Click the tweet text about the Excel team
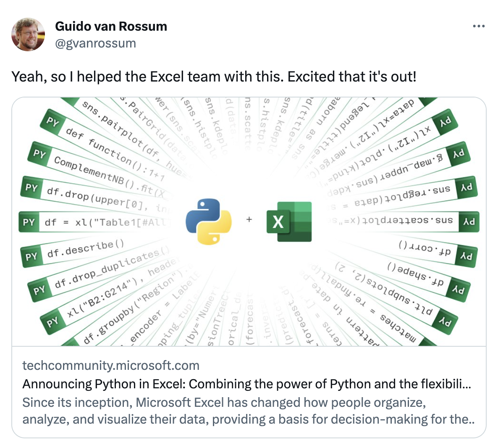 [214, 76]
